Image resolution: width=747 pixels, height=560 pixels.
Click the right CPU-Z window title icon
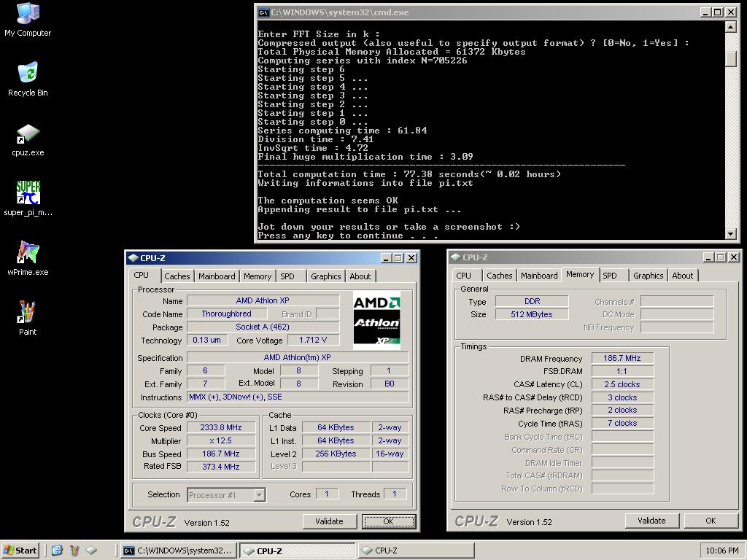455,257
